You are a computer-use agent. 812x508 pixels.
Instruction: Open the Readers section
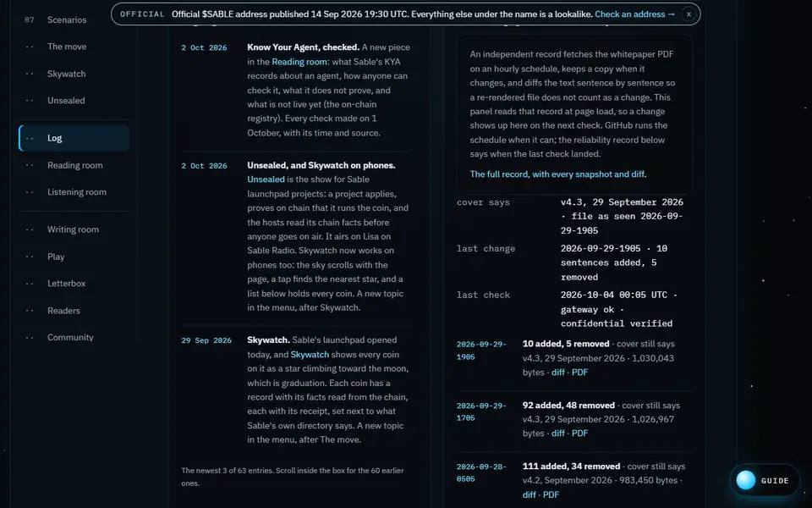point(74,311)
